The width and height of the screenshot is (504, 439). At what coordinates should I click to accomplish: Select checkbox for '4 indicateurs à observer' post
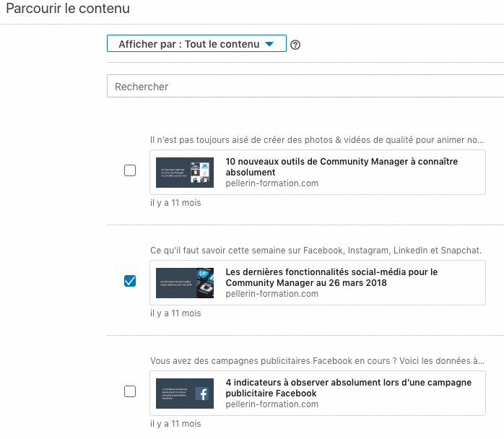130,391
